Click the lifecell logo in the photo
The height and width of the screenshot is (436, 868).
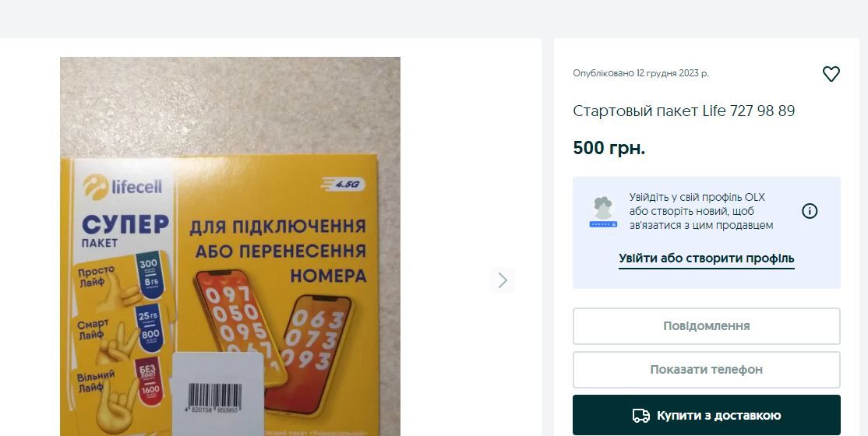tap(123, 186)
